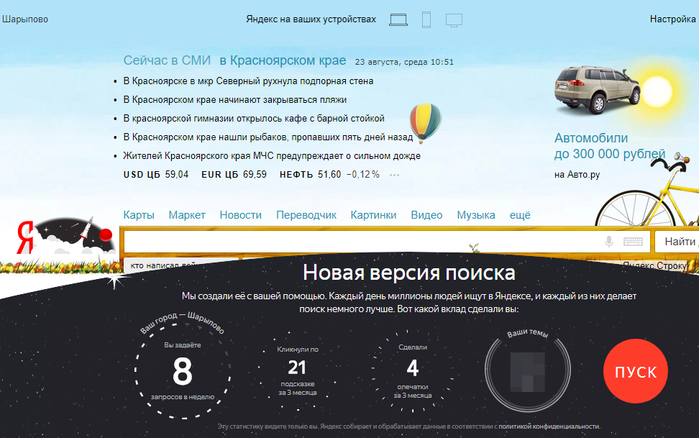This screenshot has width=699, height=438.
Task: Open the Переводчик service tab
Action: 306,215
